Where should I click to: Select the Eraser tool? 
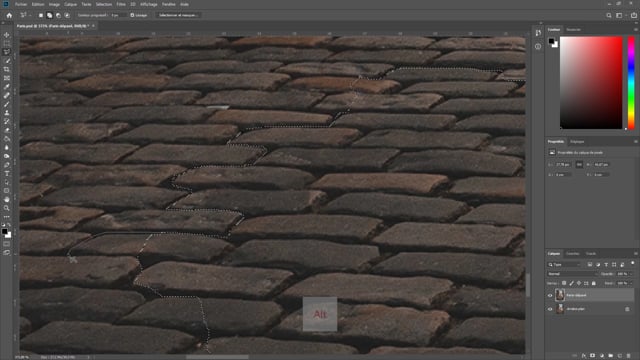(7, 130)
